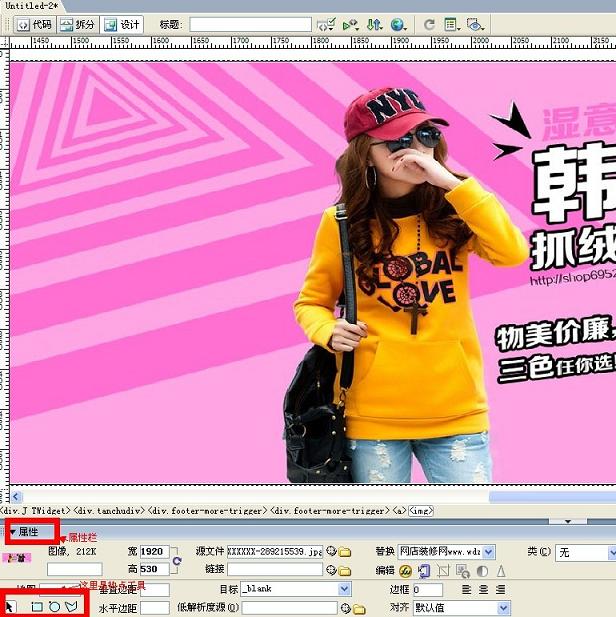Viewport: 616px width, 617px height.
Task: Switch to 拆分 view
Action: pos(78,24)
